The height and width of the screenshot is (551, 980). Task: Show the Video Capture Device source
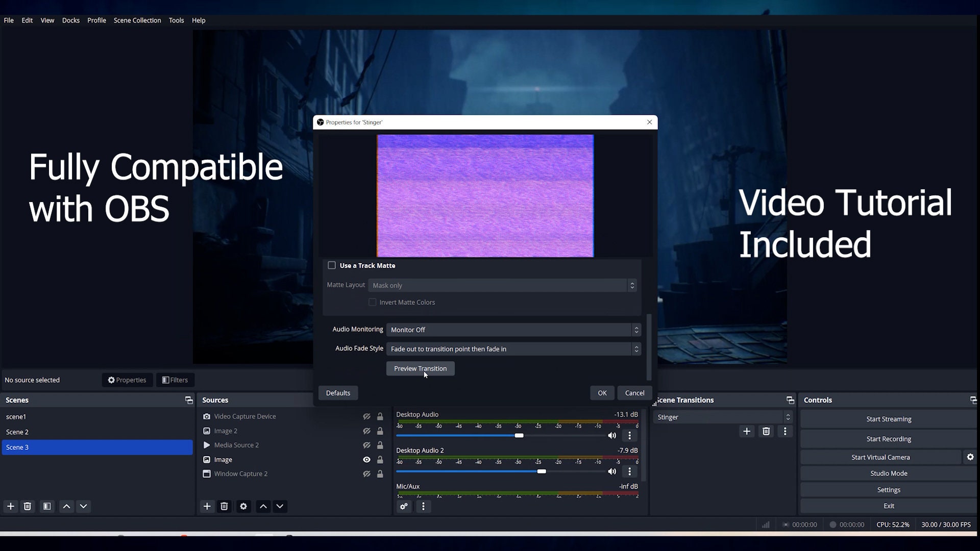(366, 416)
